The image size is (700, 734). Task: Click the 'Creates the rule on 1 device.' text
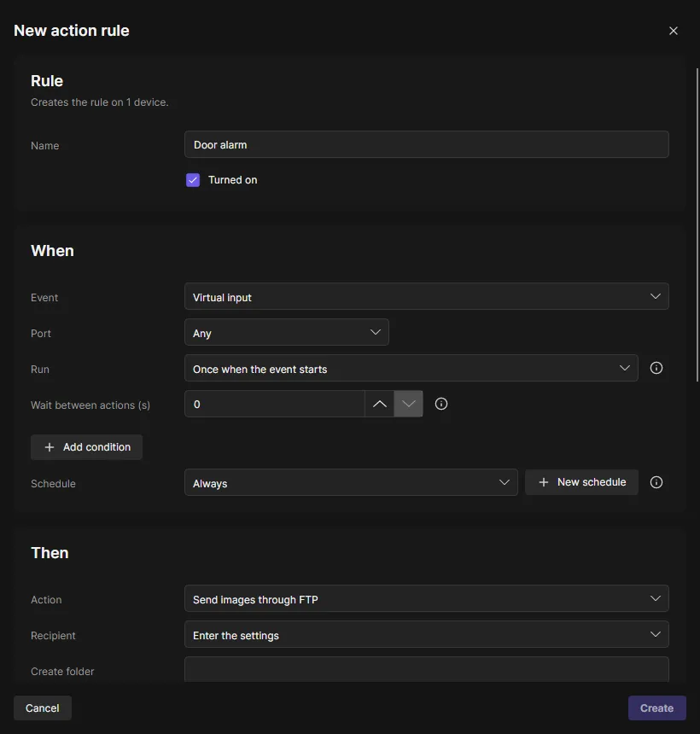tap(100, 102)
